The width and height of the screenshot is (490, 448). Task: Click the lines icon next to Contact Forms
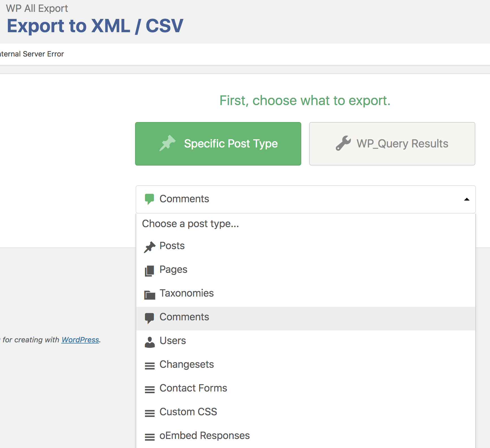click(x=149, y=390)
